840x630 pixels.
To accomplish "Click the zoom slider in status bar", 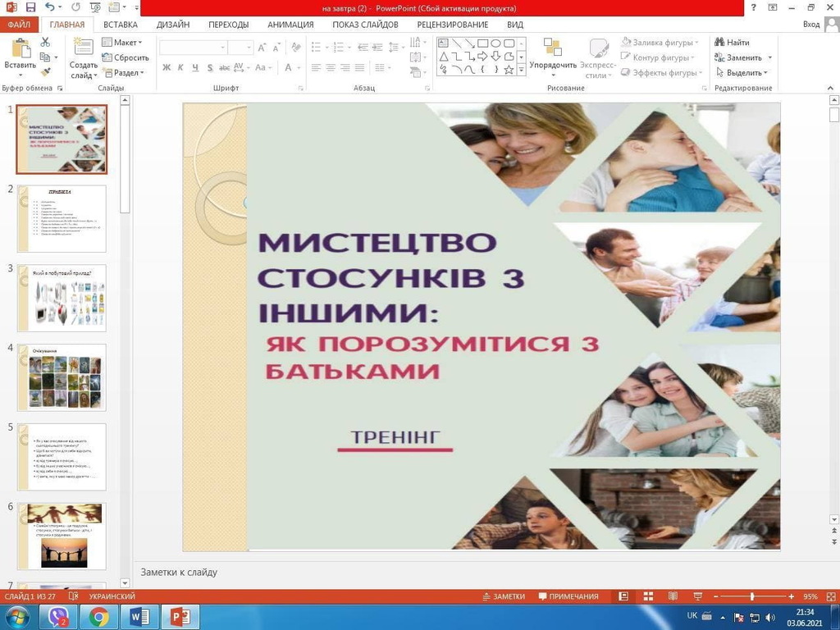I will click(752, 596).
